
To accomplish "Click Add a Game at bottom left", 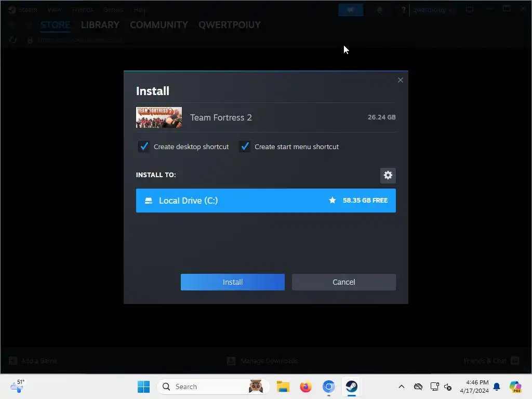I will click(33, 361).
